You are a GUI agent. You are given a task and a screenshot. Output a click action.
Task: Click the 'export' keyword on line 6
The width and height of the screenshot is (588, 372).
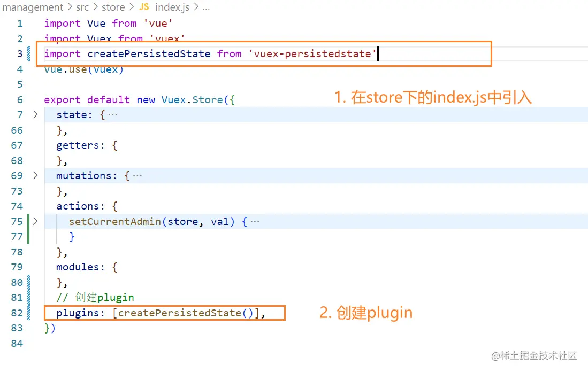tap(62, 99)
